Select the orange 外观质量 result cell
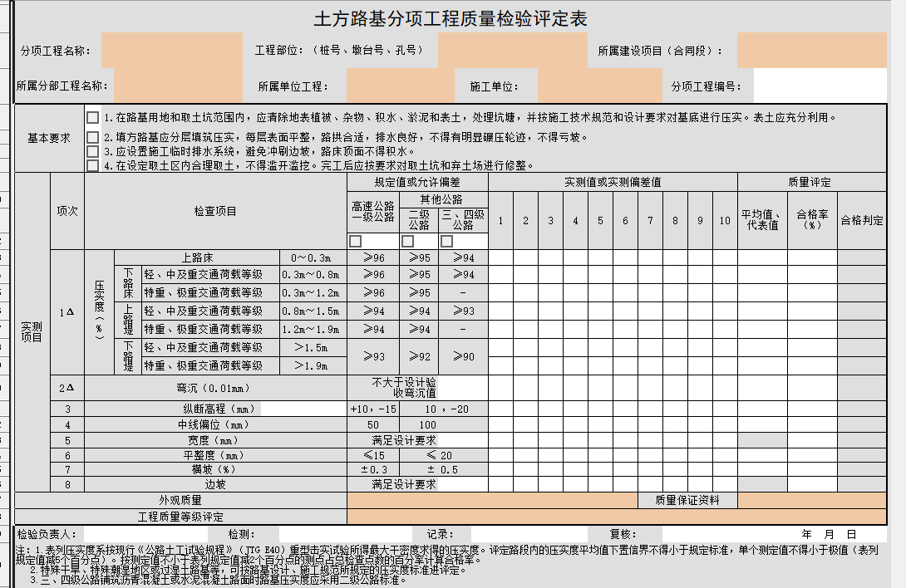 pyautogui.click(x=492, y=500)
